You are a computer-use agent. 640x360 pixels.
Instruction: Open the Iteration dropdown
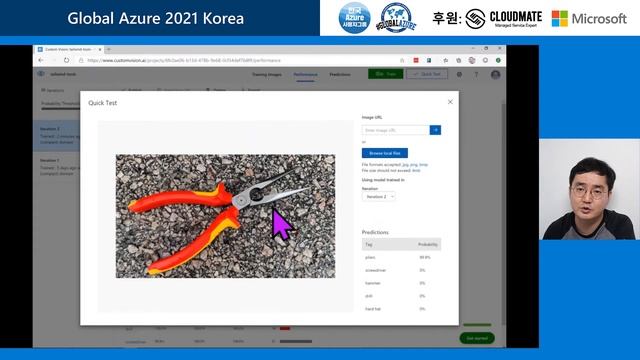coord(378,196)
